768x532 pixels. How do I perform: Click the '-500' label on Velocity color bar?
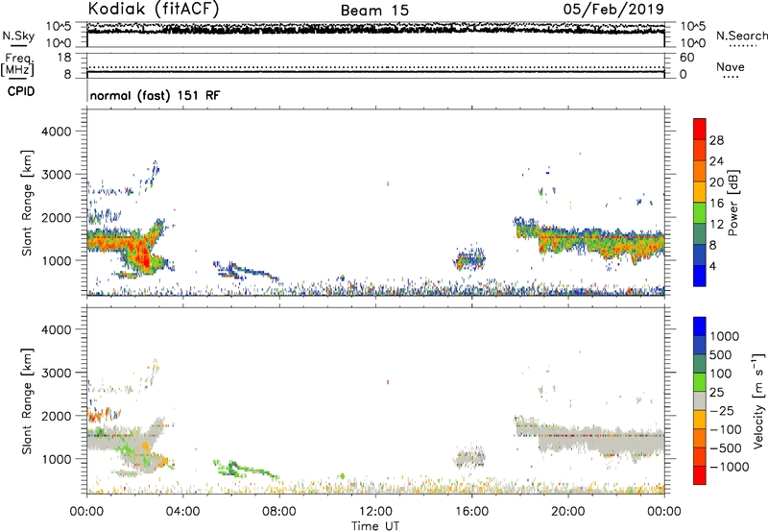point(726,448)
